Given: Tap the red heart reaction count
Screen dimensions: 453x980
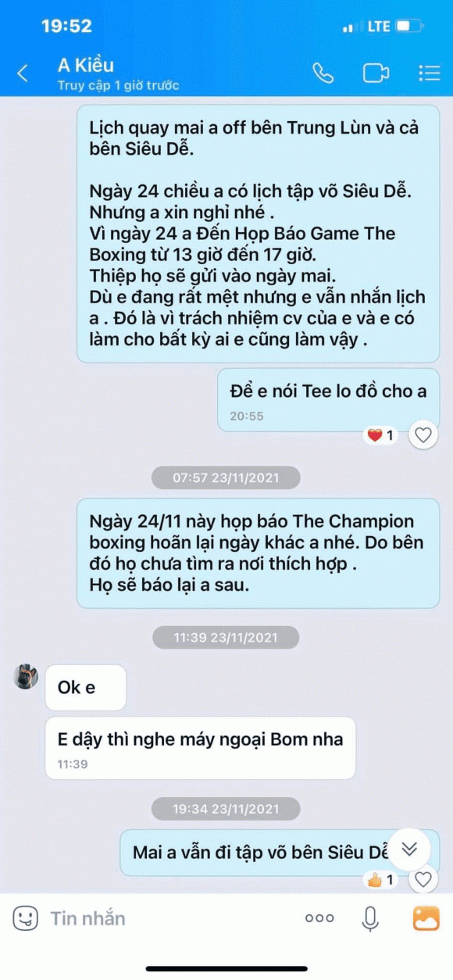Looking at the screenshot, I should point(381,435).
